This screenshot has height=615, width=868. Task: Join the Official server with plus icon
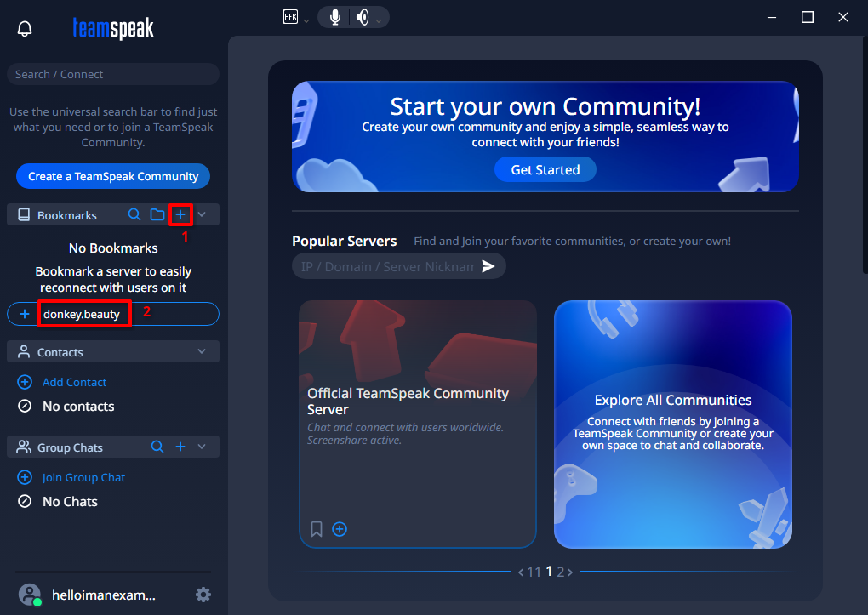(x=340, y=529)
